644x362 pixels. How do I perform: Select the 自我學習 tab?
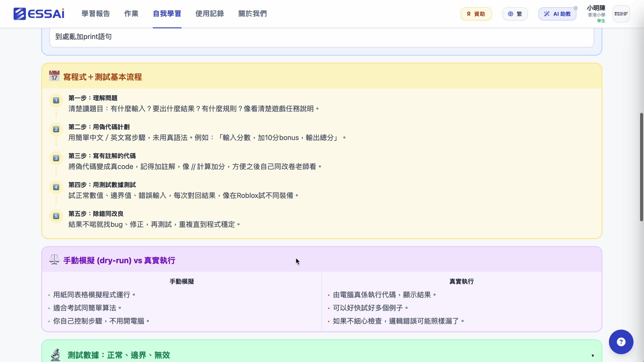167,14
